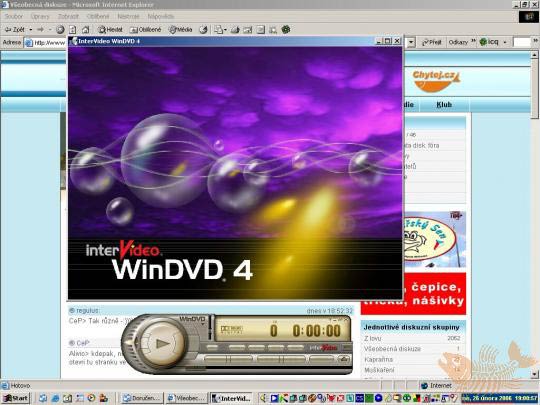Open the WinDVD menu arrow on player
This screenshot has height=405, width=540.
click(x=202, y=324)
